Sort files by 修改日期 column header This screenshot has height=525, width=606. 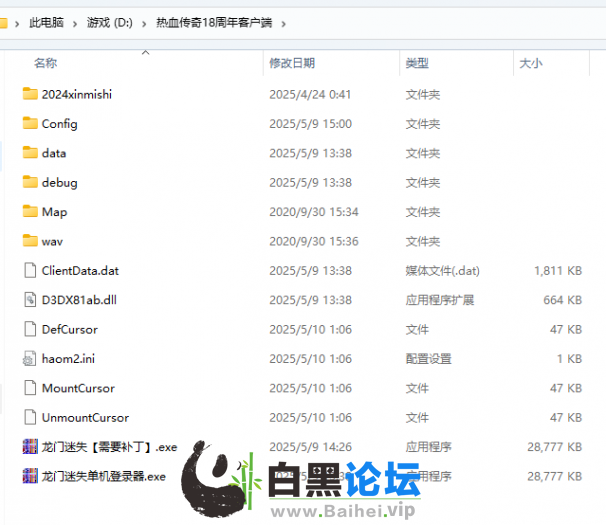(x=292, y=63)
